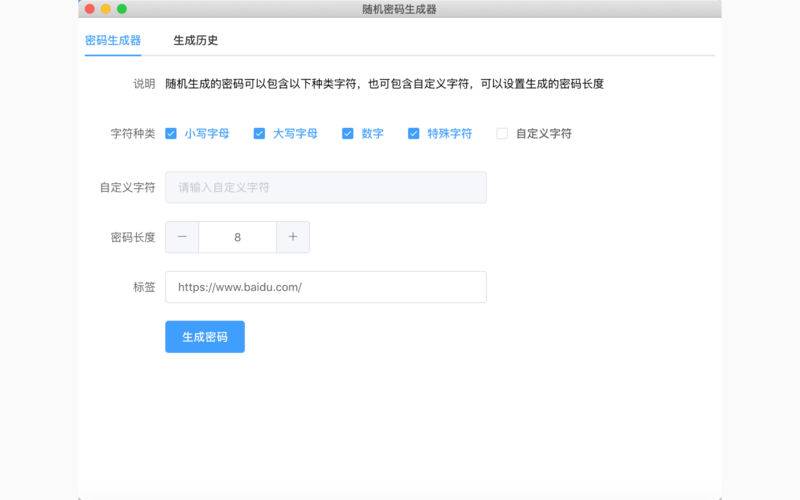Uncheck the 小写字母 checkbox
This screenshot has height=500, width=800.
[171, 134]
